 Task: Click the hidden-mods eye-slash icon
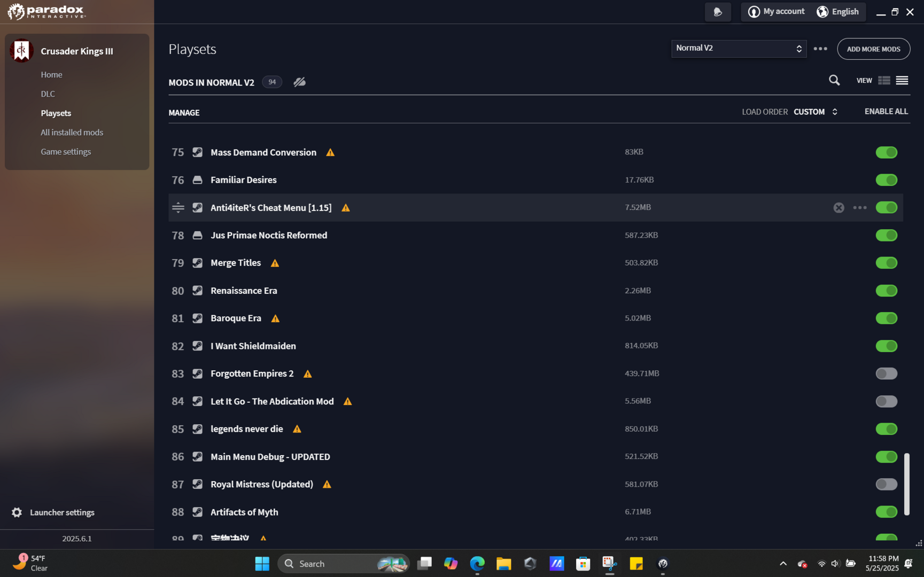(299, 82)
